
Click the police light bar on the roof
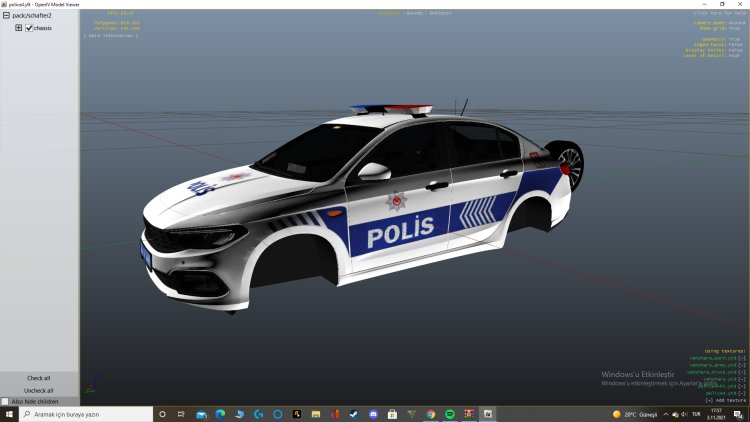click(391, 110)
